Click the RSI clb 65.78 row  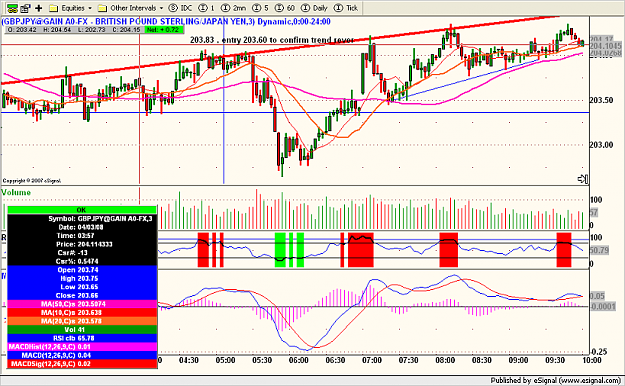[x=82, y=339]
